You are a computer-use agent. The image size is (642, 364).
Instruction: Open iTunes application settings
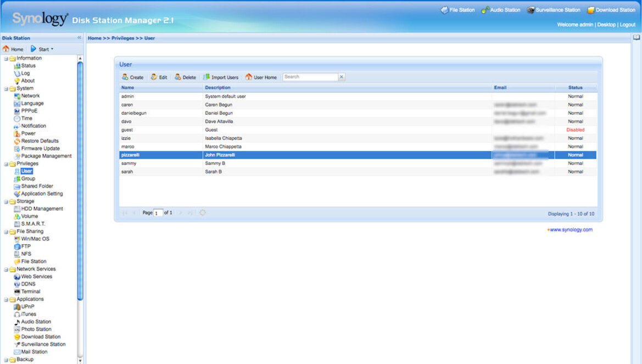(x=28, y=314)
